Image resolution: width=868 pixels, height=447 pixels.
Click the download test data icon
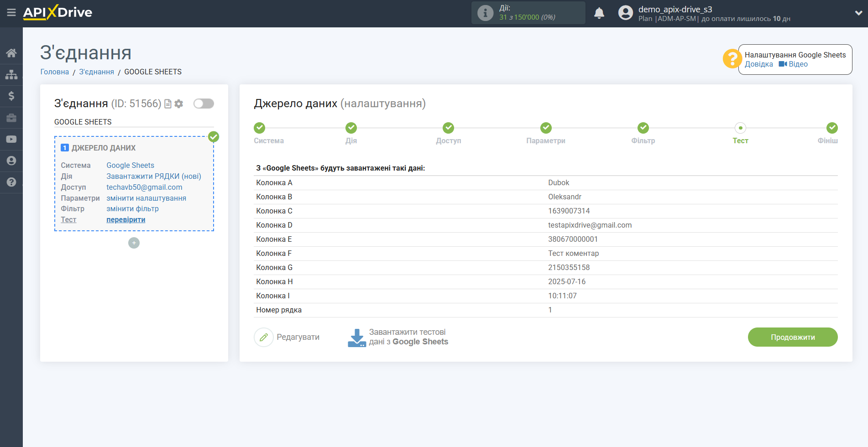357,338
